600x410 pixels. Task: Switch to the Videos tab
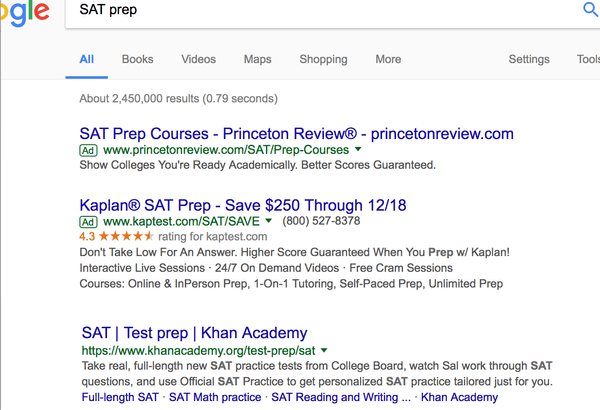[x=198, y=59]
